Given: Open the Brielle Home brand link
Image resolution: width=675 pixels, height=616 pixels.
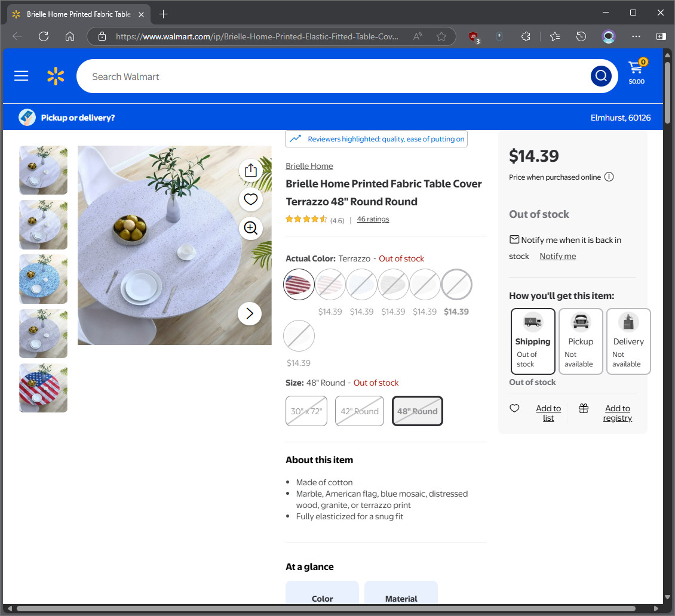Looking at the screenshot, I should click(x=309, y=166).
